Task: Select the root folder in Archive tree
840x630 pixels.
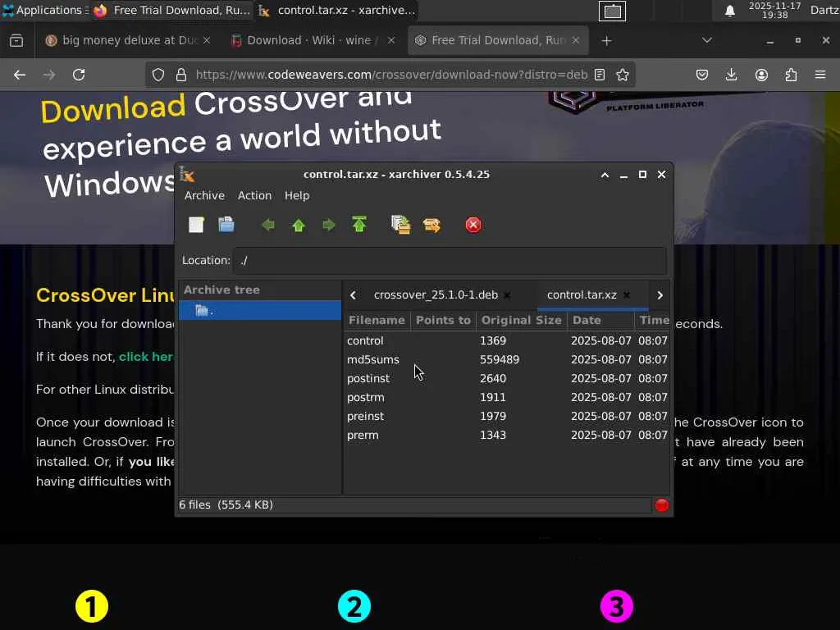Action: click(260, 311)
